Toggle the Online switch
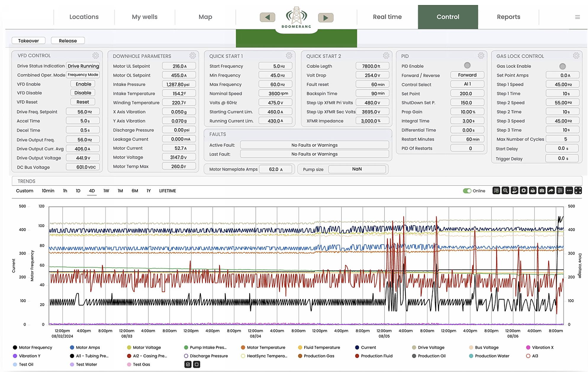Image resolution: width=588 pixels, height=372 pixels. pyautogui.click(x=467, y=191)
